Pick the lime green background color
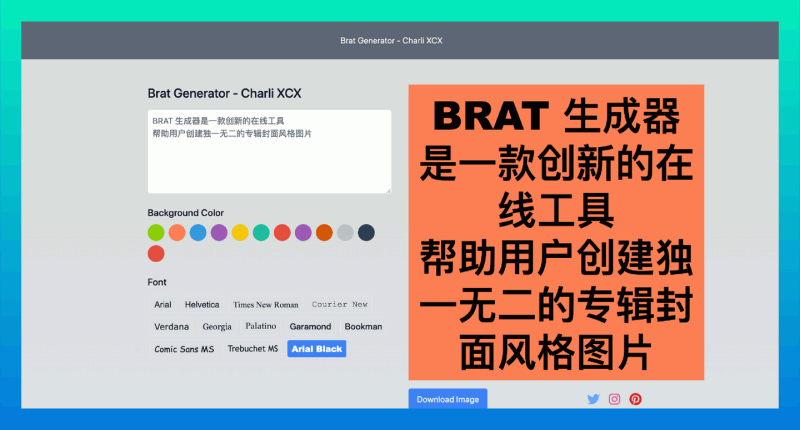Screen dimensions: 800x430 point(156,233)
